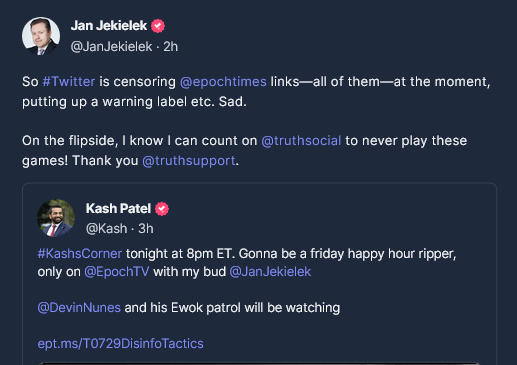The height and width of the screenshot is (365, 517).
Task: Open the @truthsupport mention
Action: [189, 161]
